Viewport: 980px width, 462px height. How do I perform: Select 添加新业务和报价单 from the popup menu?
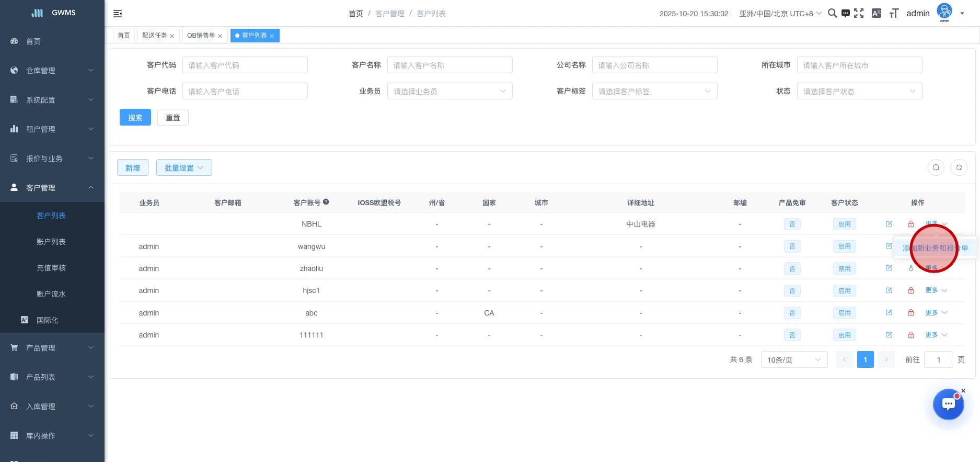(935, 248)
